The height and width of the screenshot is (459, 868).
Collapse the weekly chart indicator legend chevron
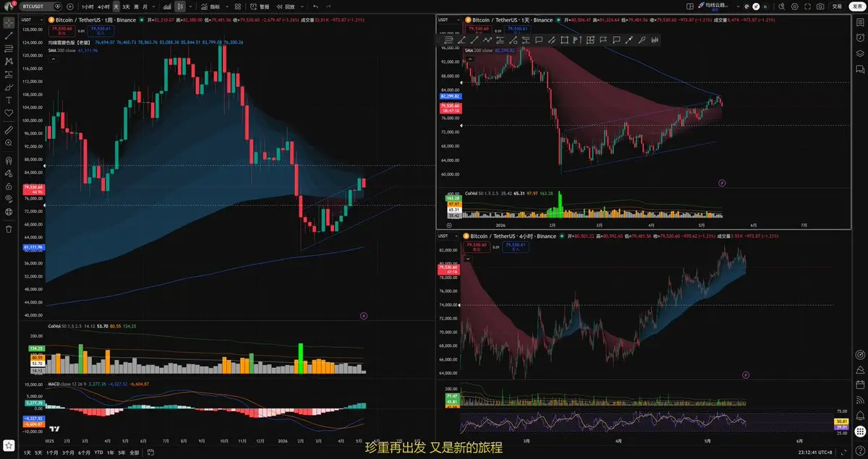(x=52, y=59)
